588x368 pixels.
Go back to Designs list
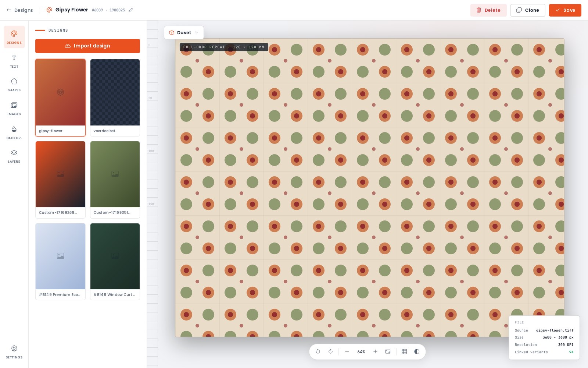(20, 10)
